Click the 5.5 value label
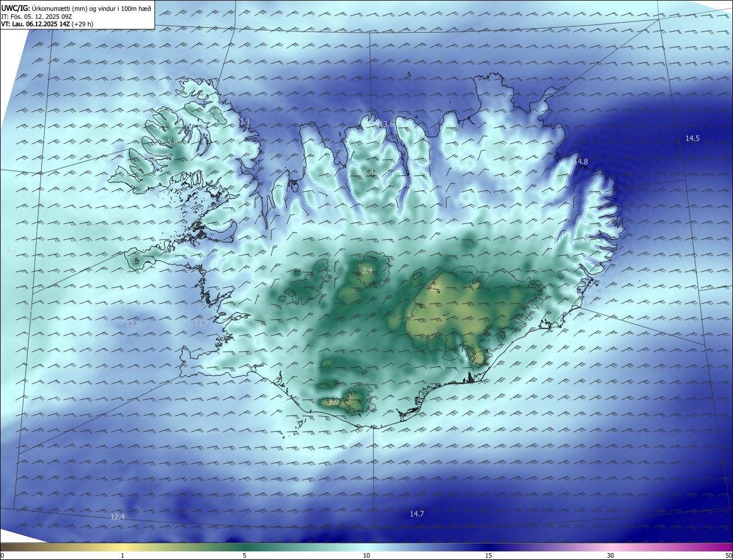Image resolution: width=733 pixels, height=560 pixels. tap(136, 261)
